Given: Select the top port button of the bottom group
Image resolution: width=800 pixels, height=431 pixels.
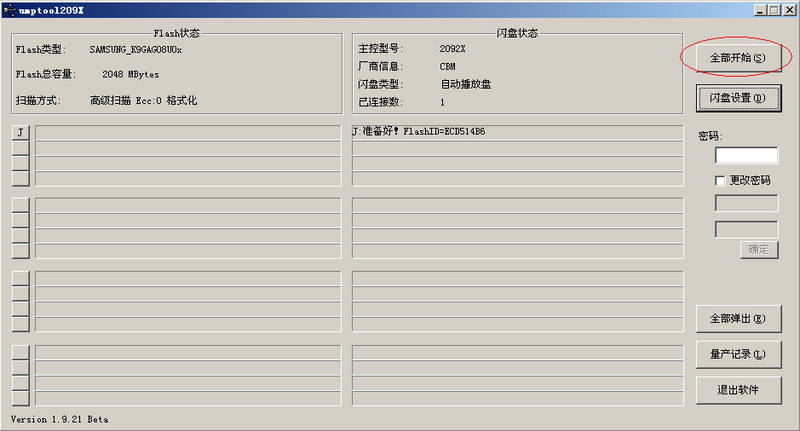Looking at the screenshot, I should [x=21, y=353].
